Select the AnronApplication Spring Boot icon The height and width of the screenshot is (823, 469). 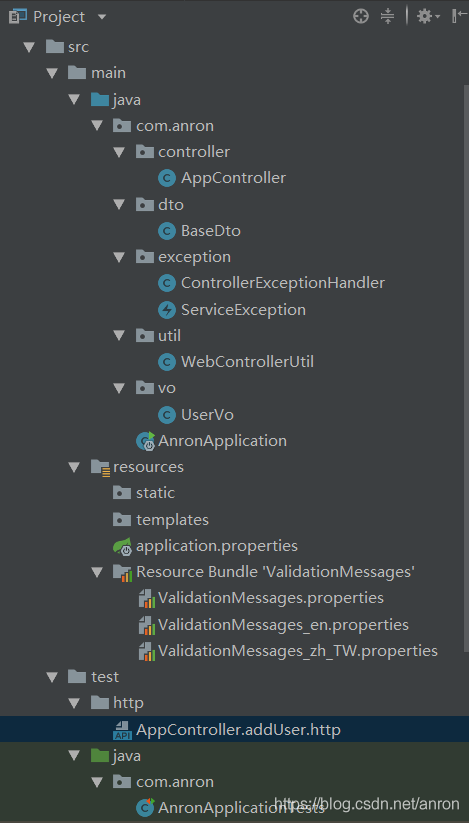pos(145,441)
